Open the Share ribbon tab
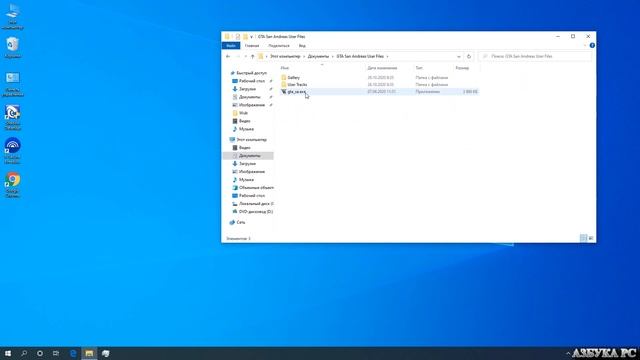This screenshot has width=640, height=360. [x=279, y=46]
